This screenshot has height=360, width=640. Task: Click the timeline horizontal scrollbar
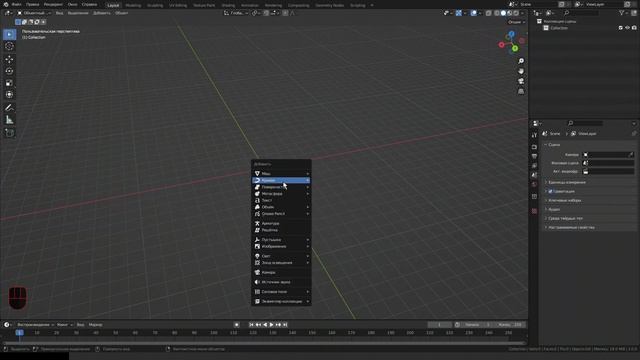[x=264, y=343]
